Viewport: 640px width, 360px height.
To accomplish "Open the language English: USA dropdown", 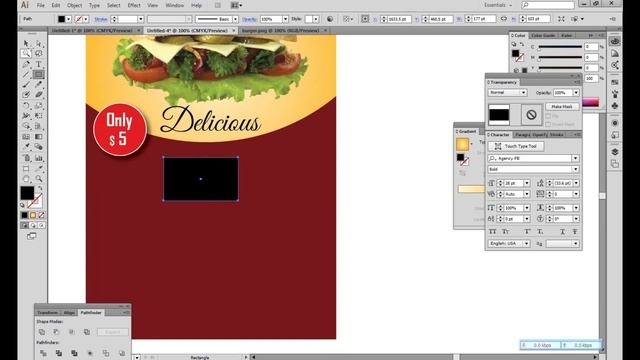I will click(x=509, y=243).
